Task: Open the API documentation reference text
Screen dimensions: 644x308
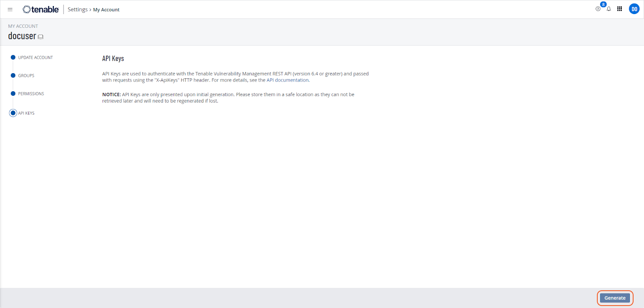Action: (x=288, y=80)
